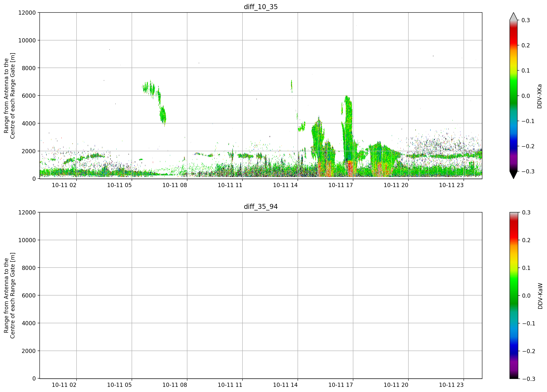The width and height of the screenshot is (547, 392).
Task: Click the 10-11 20 x-tick under diff_35_94
Action: [396, 385]
